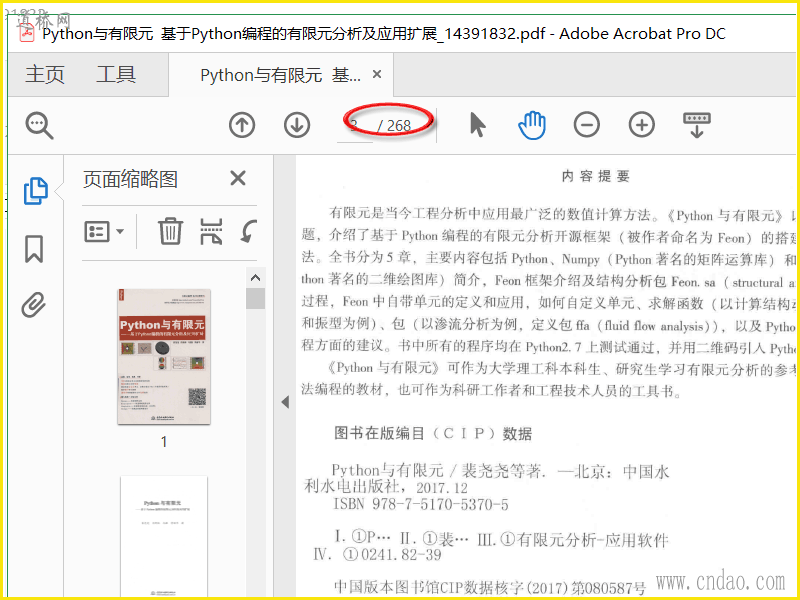
Task: Zoom out with the minus button
Action: (587, 125)
